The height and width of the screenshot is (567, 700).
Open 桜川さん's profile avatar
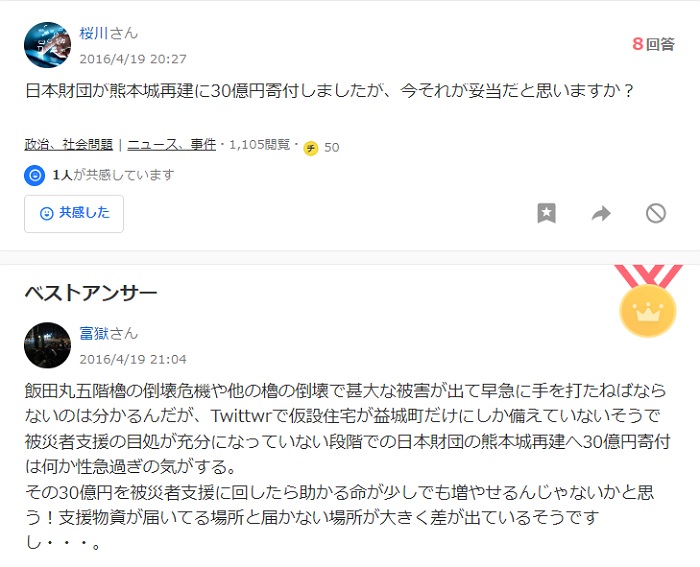coord(47,45)
